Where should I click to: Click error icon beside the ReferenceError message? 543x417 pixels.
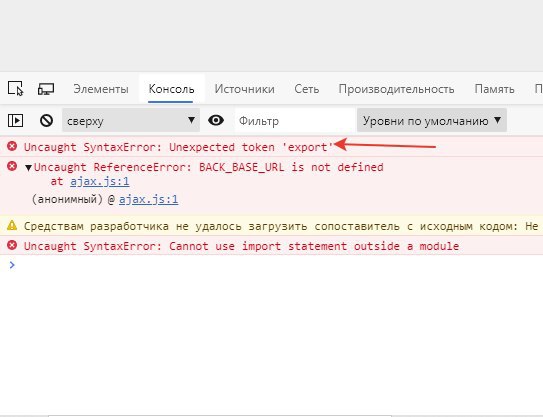tap(12, 166)
